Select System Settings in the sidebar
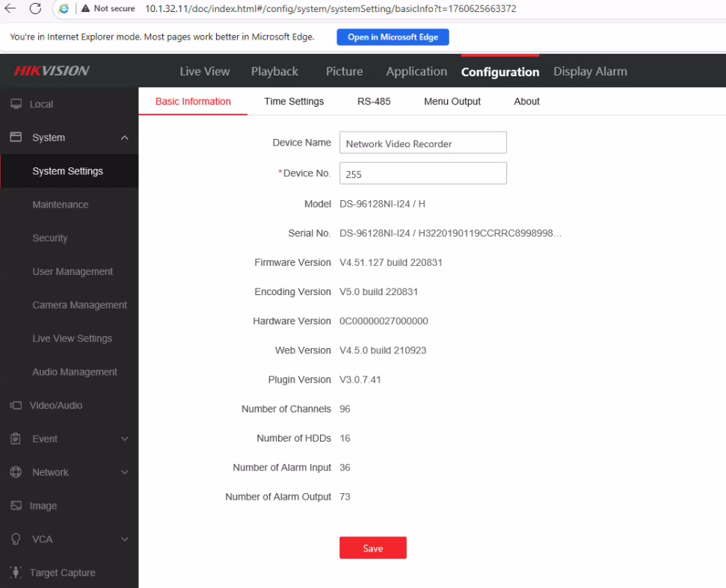726x588 pixels. [70, 170]
